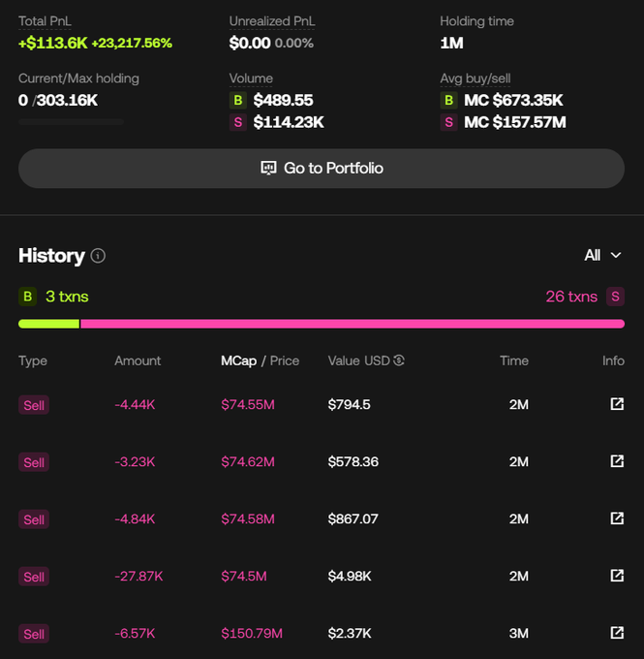Click the +23,217.56% PnL percentage
The image size is (644, 659).
point(132,43)
